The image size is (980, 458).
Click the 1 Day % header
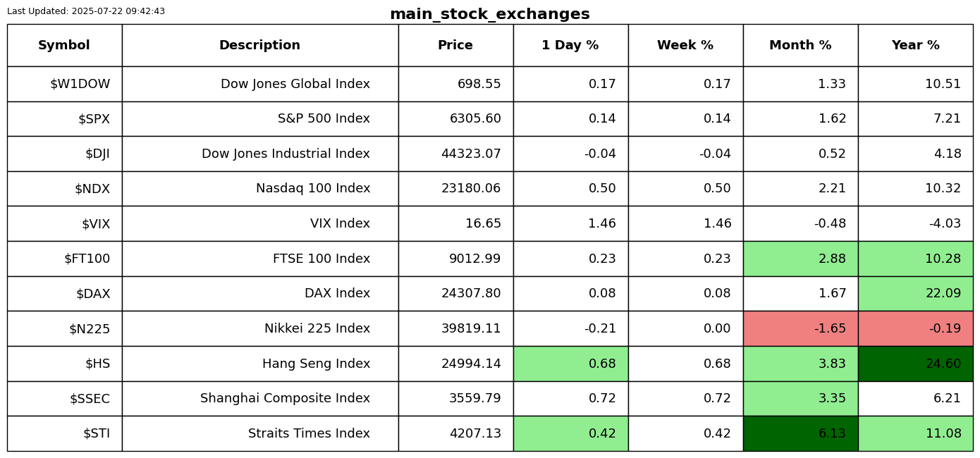pos(570,46)
